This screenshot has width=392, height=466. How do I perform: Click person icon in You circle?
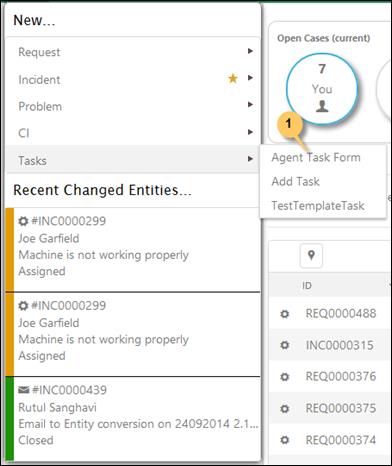click(x=322, y=107)
